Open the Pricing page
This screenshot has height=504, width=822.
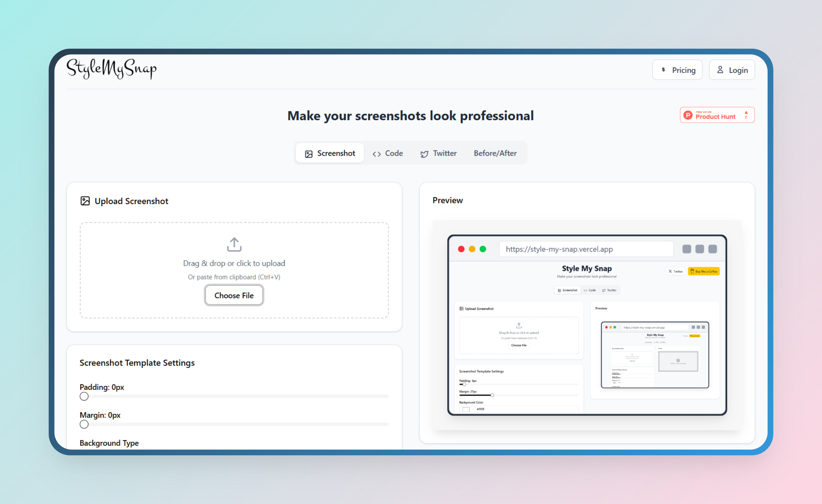tap(677, 70)
